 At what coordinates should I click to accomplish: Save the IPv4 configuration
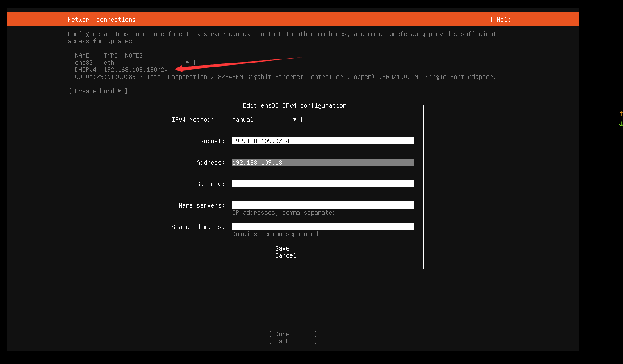[293, 248]
